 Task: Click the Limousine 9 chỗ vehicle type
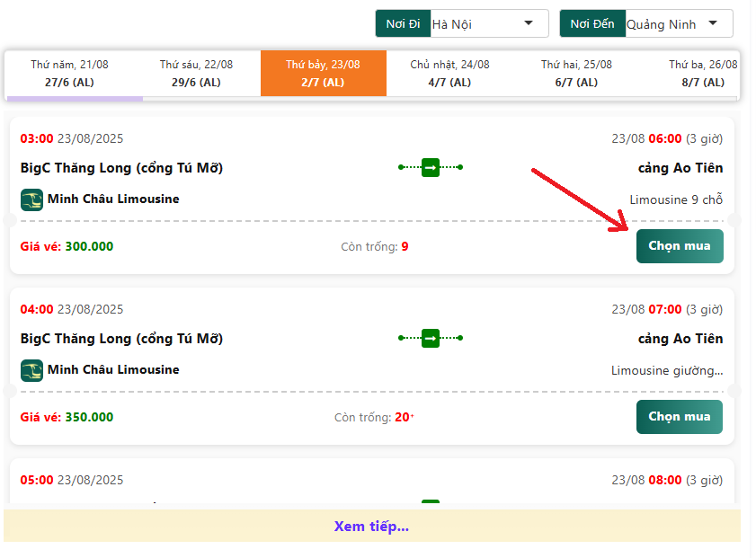[x=676, y=199]
